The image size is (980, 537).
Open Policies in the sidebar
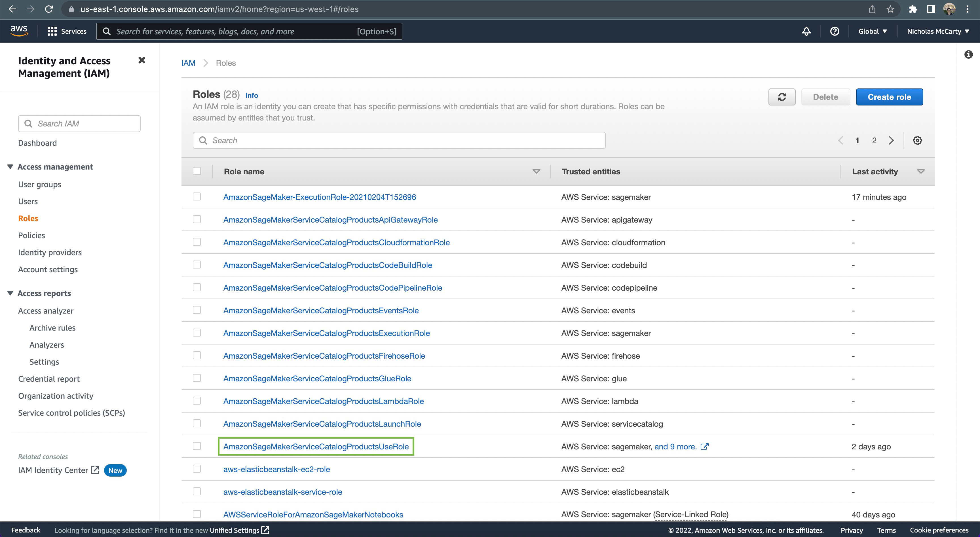pyautogui.click(x=31, y=235)
